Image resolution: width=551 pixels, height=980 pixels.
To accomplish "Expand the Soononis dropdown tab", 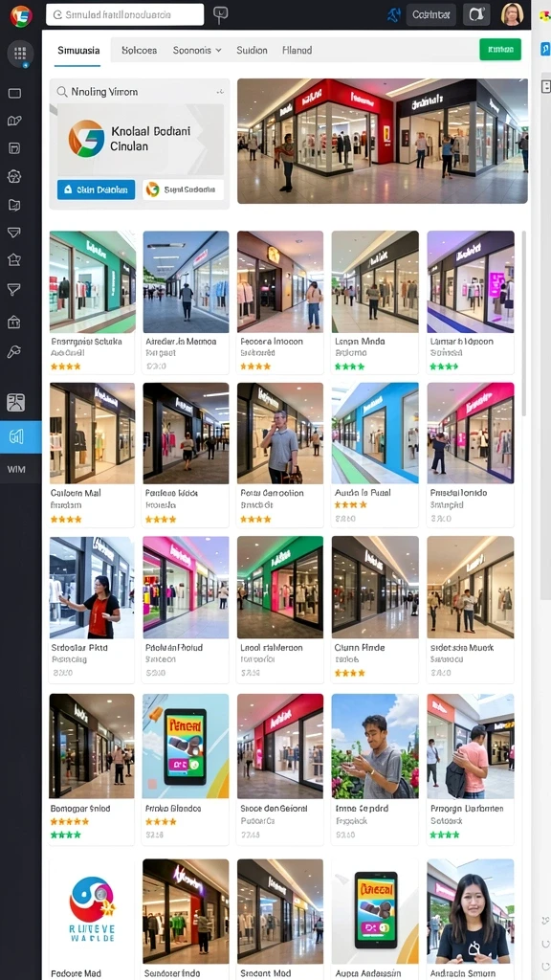I will 197,50.
